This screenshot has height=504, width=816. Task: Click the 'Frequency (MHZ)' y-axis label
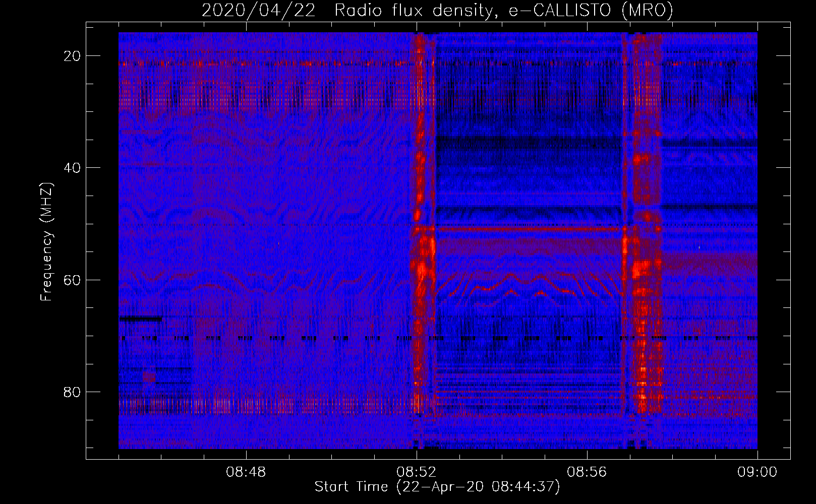[46, 242]
